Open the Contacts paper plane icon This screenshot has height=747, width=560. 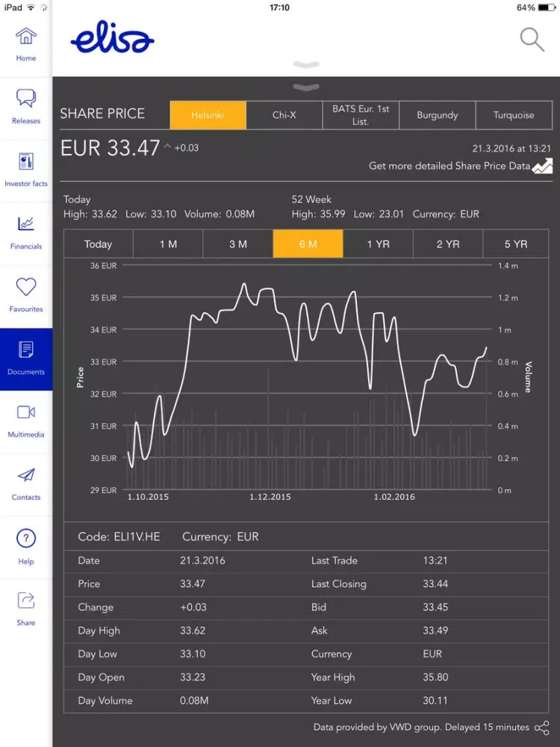pos(25,475)
